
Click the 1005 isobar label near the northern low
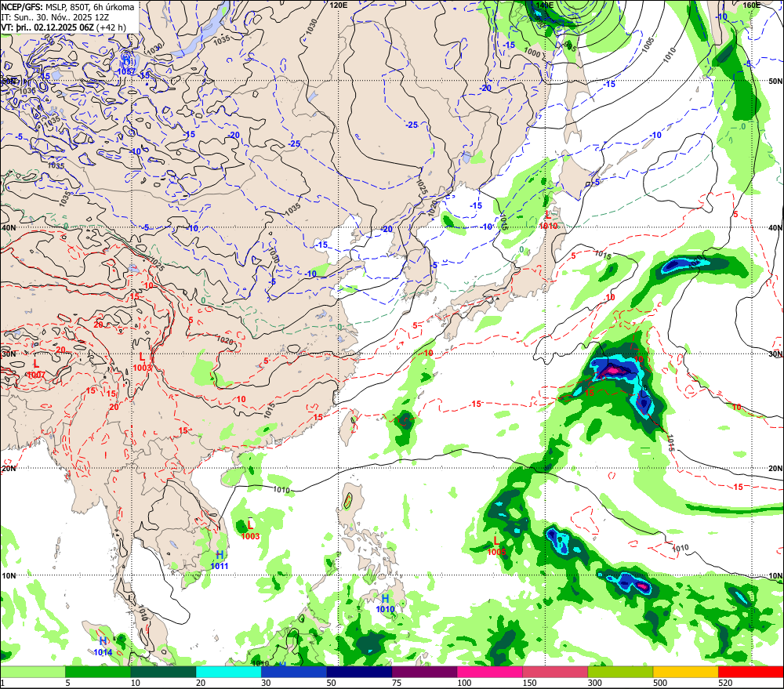point(648,45)
